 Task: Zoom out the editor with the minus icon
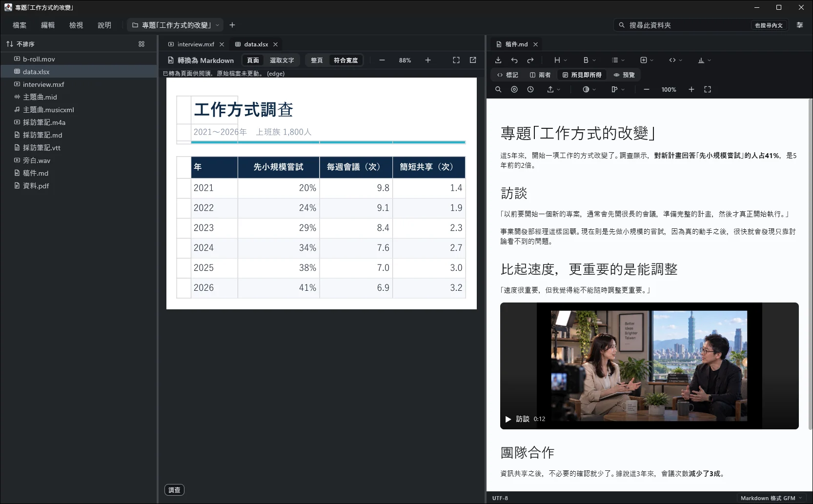point(647,89)
